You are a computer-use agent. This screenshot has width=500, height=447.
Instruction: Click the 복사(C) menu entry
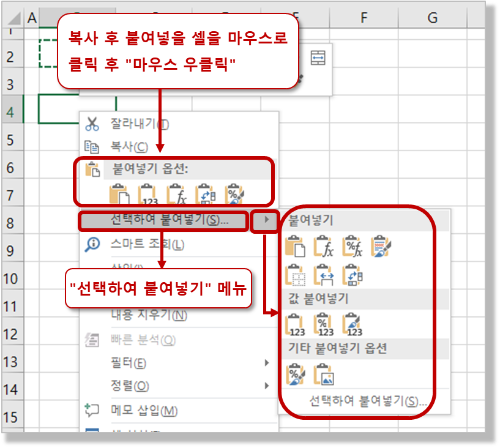click(129, 147)
